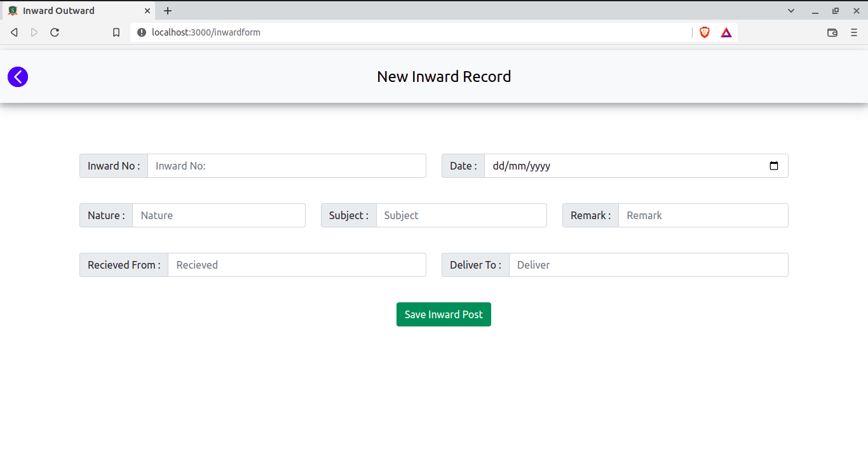Click the Deliver To input field
The image size is (868, 470).
pyautogui.click(x=648, y=265)
